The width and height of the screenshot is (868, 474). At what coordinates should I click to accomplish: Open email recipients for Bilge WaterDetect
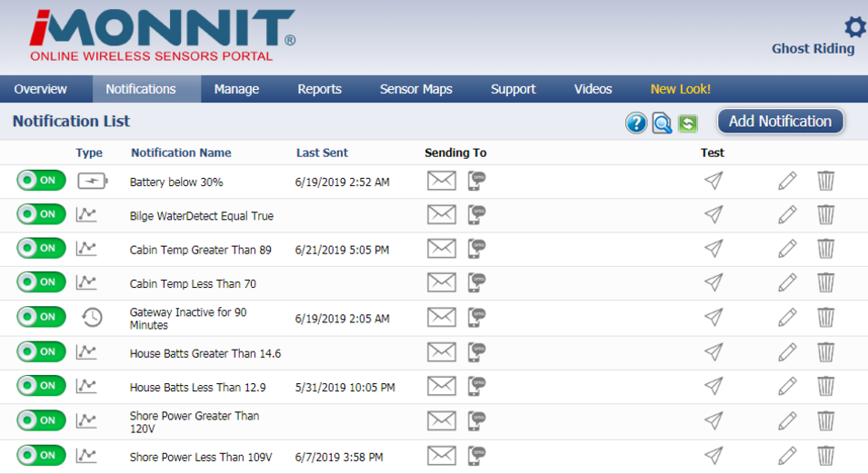pos(441,214)
